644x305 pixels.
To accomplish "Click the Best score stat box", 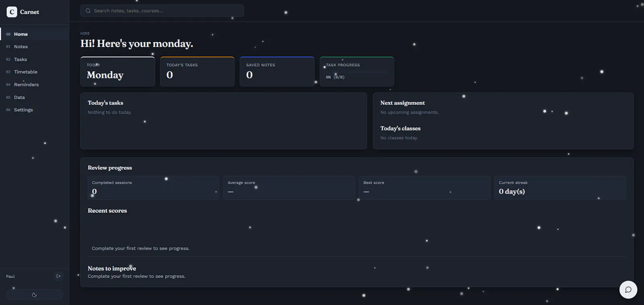I will pos(425,188).
